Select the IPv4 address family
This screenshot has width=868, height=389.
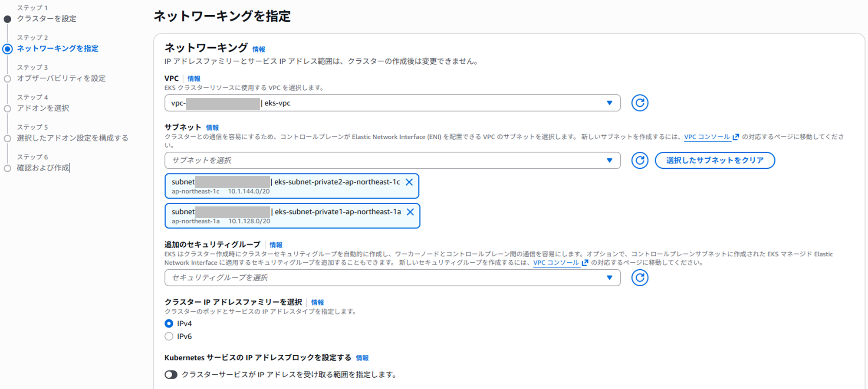point(169,324)
